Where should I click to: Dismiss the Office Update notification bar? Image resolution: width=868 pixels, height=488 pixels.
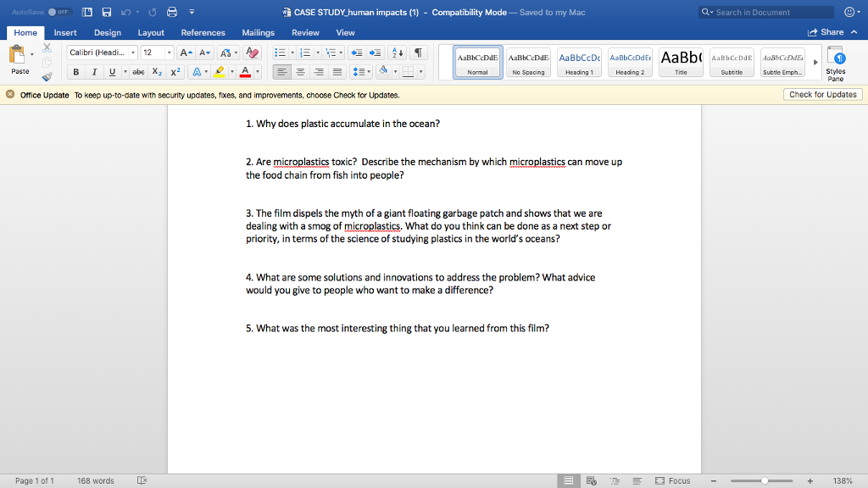click(10, 95)
